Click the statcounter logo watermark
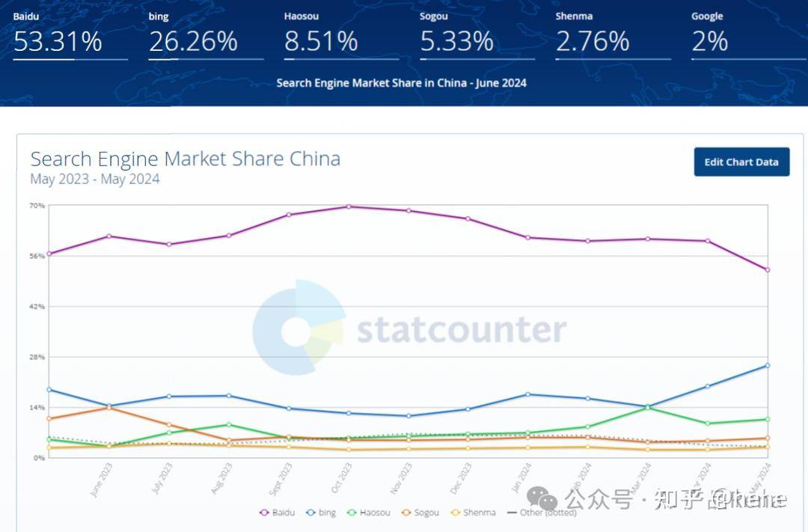The width and height of the screenshot is (808, 532). point(410,328)
